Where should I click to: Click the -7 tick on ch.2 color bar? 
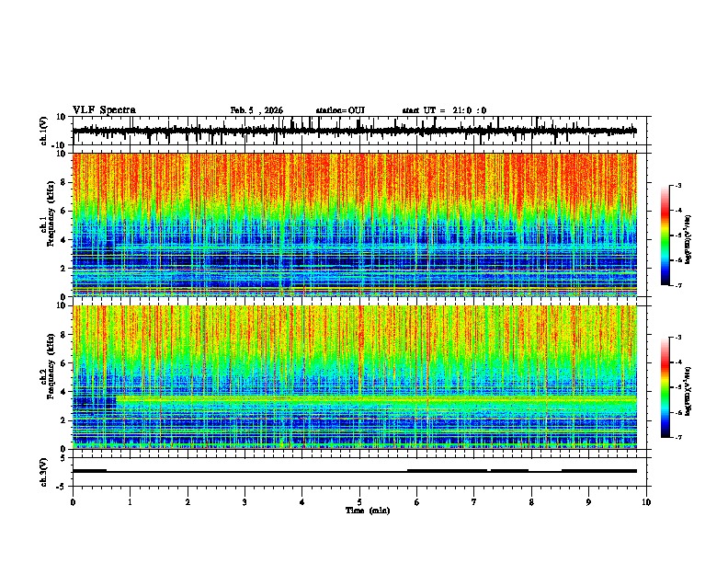(678, 437)
